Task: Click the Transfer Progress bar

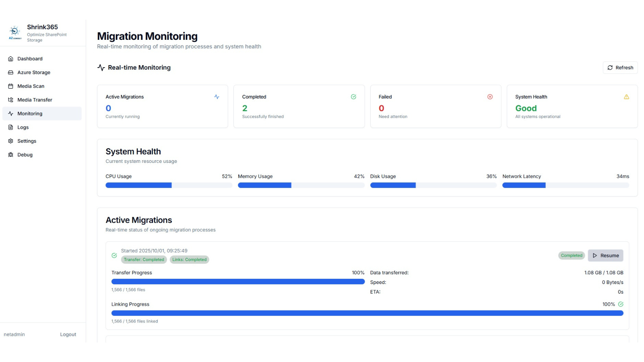Action: coord(238,282)
